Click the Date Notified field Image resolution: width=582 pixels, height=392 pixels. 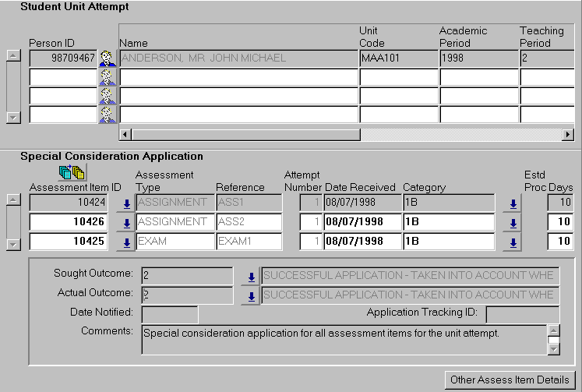[x=169, y=314]
